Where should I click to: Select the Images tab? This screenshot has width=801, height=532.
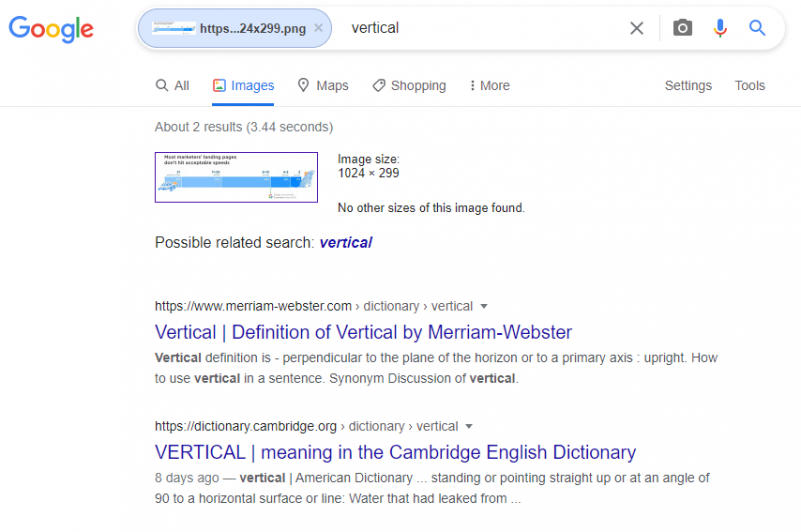(243, 85)
